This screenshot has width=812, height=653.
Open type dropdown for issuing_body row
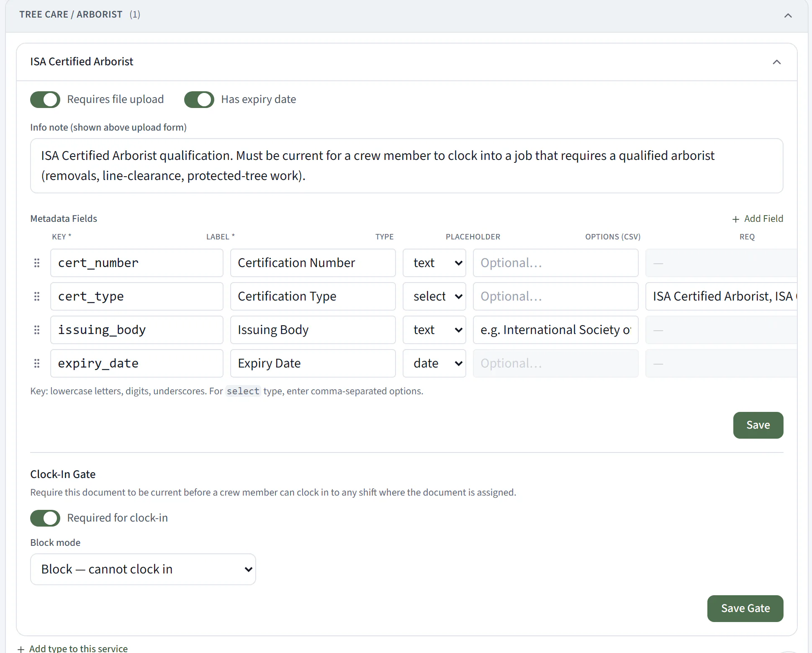(x=434, y=330)
